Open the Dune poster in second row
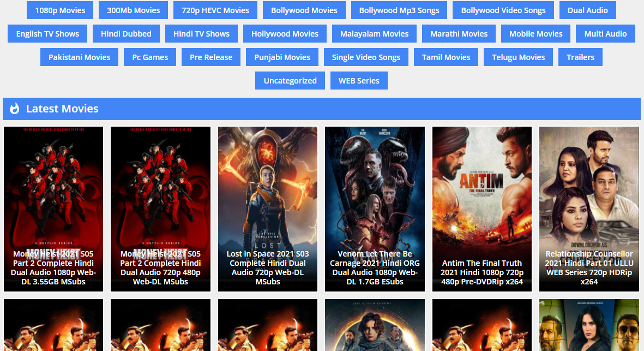Image resolution: width=644 pixels, height=351 pixels. (x=375, y=325)
